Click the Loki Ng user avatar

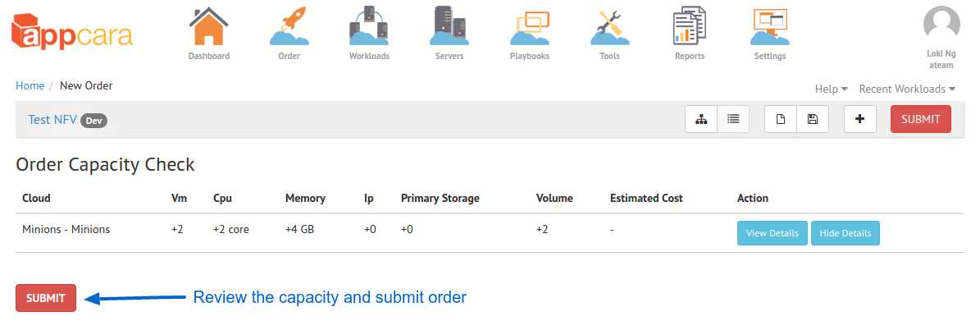[941, 25]
